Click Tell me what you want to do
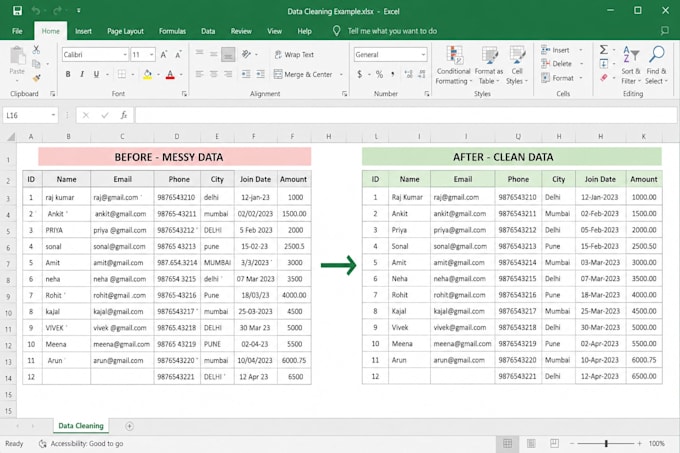Viewport: 680px width, 453px height. tap(392, 31)
